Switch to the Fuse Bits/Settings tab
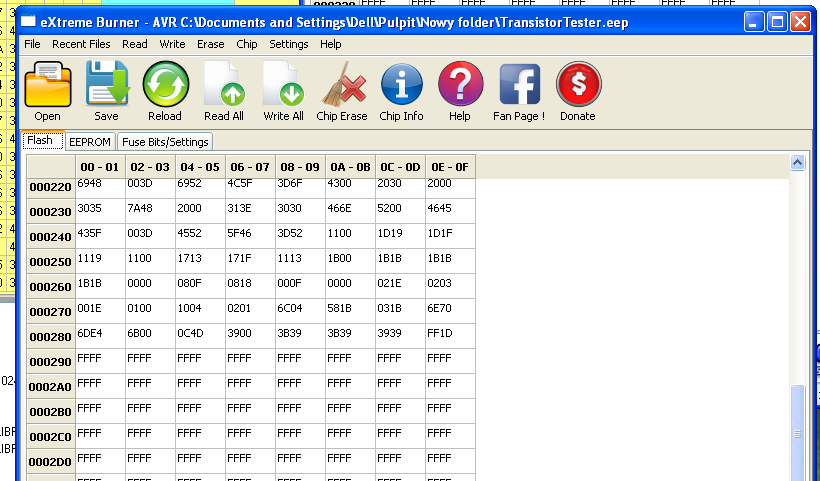The height and width of the screenshot is (481, 820). [165, 142]
